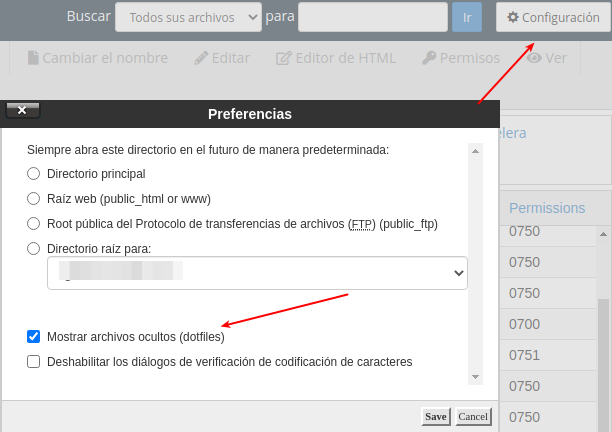Open the Directorio raíz domain dropdown
Image resolution: width=612 pixels, height=432 pixels.
257,272
